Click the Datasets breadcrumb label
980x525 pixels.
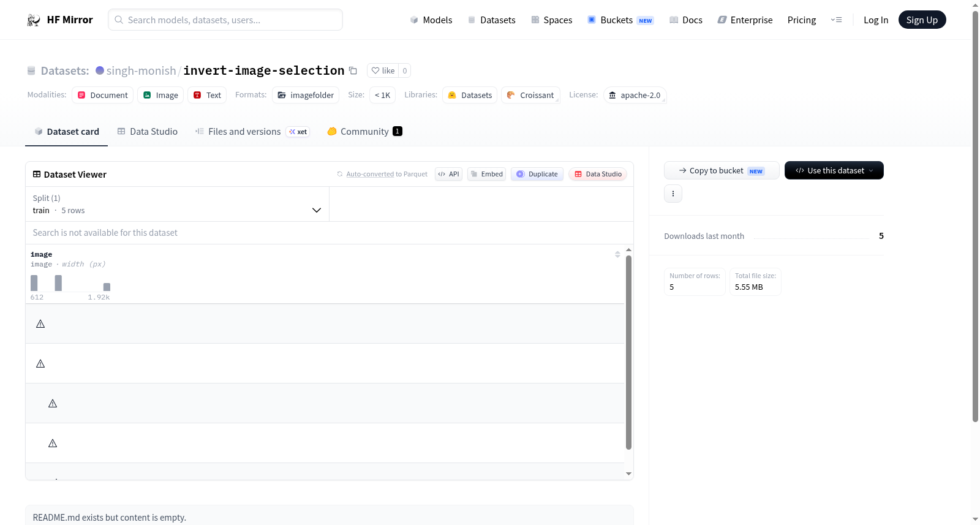click(65, 70)
